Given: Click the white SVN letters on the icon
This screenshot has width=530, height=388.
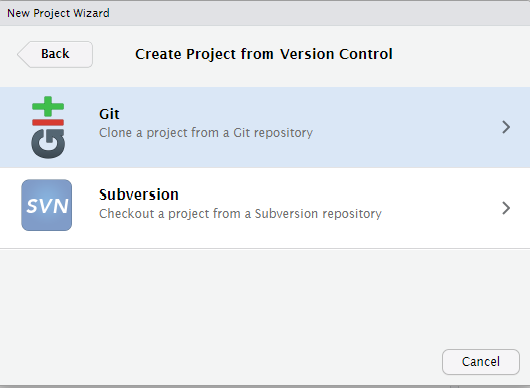Looking at the screenshot, I should click(x=47, y=206).
